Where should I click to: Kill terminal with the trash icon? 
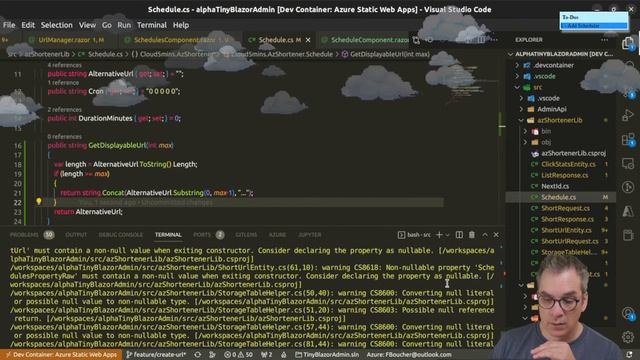point(472,235)
